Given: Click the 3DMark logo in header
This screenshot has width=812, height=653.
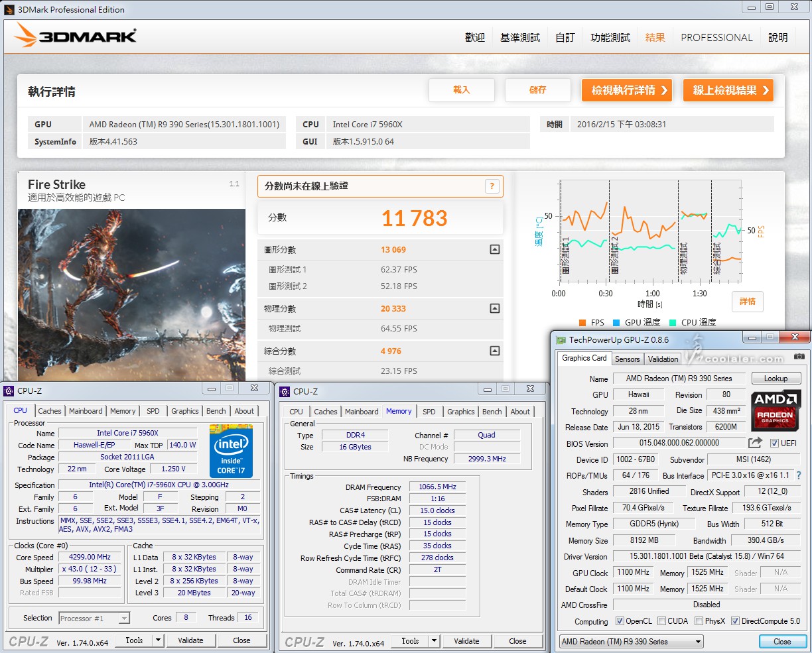Looking at the screenshot, I should coord(76,35).
